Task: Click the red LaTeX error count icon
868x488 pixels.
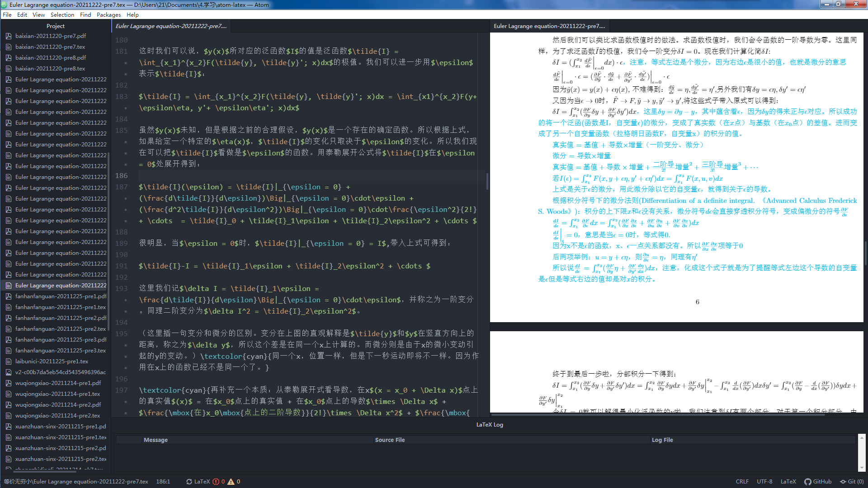Action: click(x=216, y=482)
